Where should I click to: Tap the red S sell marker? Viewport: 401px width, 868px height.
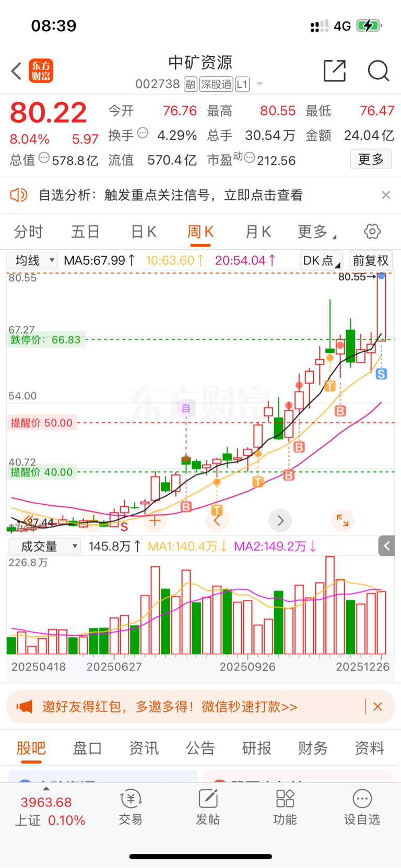pyautogui.click(x=124, y=527)
